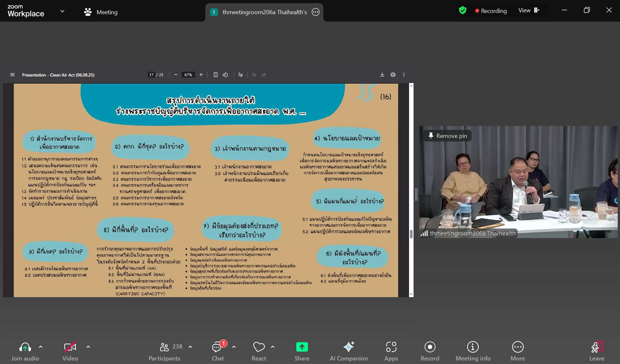620x364 pixels.
Task: Toggle the Video camera on
Action: coord(70,351)
